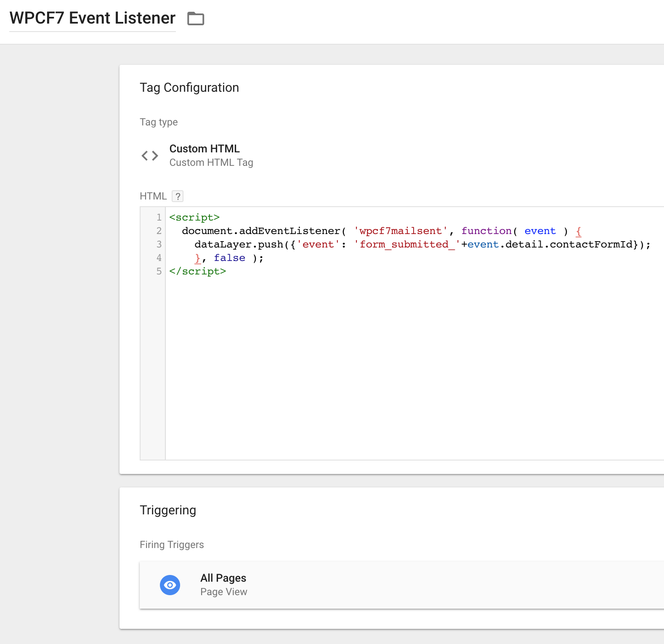Click the 'form_submitted_' string in code

pyautogui.click(x=407, y=245)
